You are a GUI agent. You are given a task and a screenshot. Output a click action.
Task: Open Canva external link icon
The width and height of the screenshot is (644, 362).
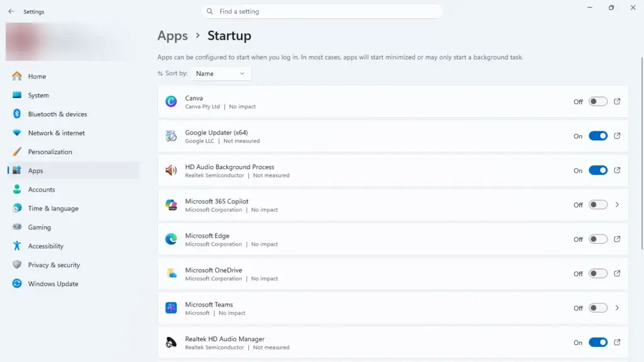click(x=617, y=101)
